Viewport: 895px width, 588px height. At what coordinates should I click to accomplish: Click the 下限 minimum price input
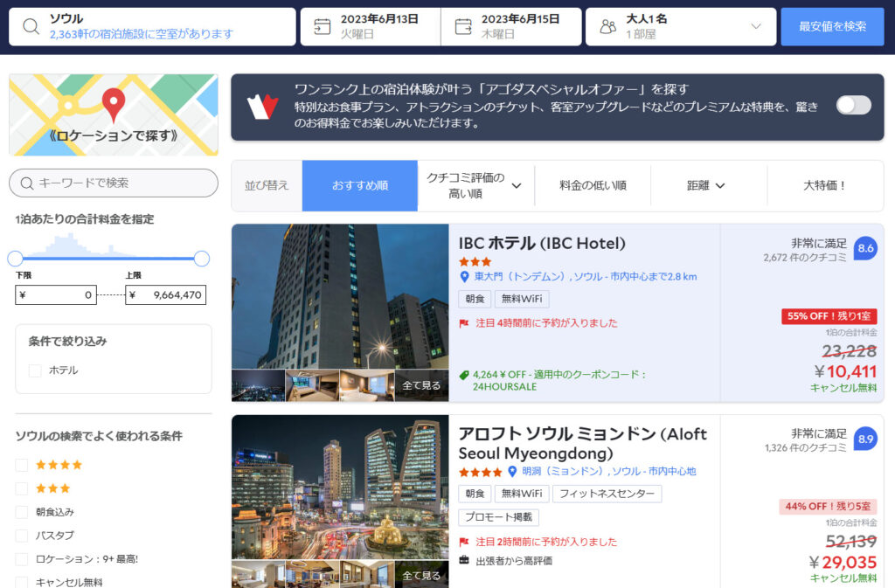tap(56, 294)
